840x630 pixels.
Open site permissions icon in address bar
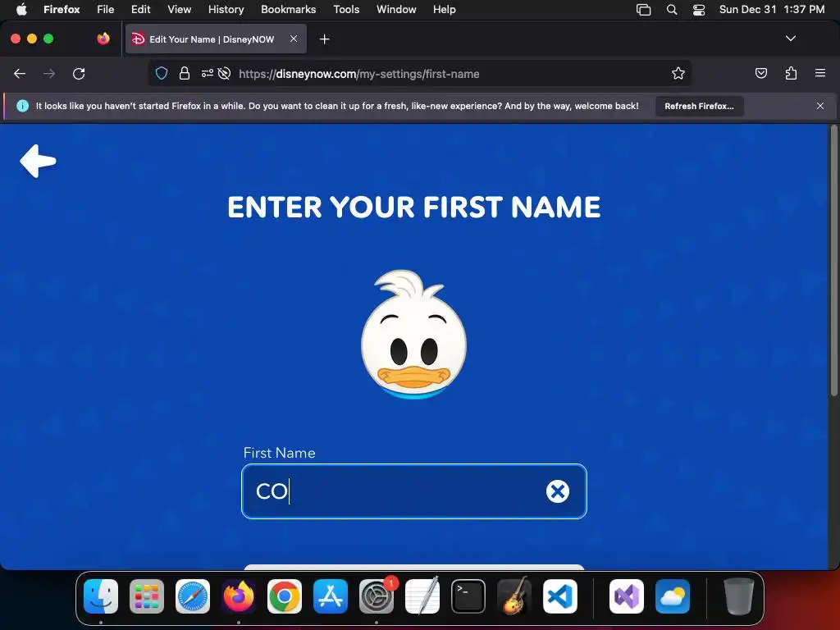(208, 73)
